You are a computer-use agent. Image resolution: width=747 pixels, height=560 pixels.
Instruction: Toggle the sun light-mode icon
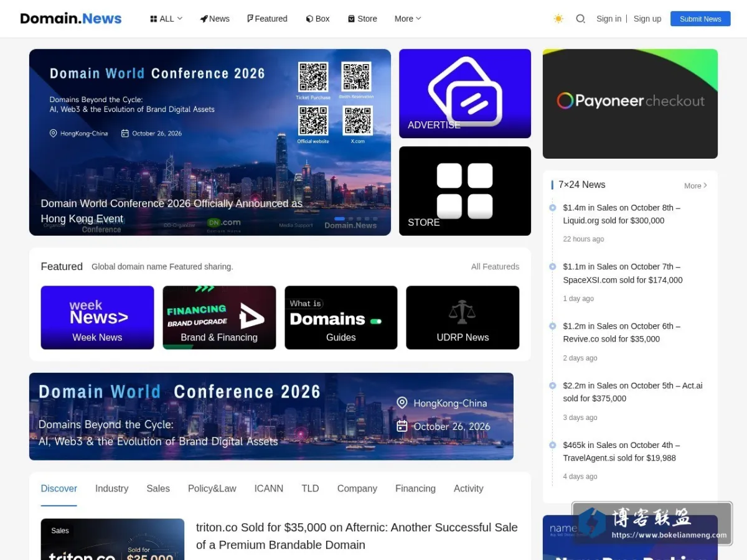tap(558, 19)
